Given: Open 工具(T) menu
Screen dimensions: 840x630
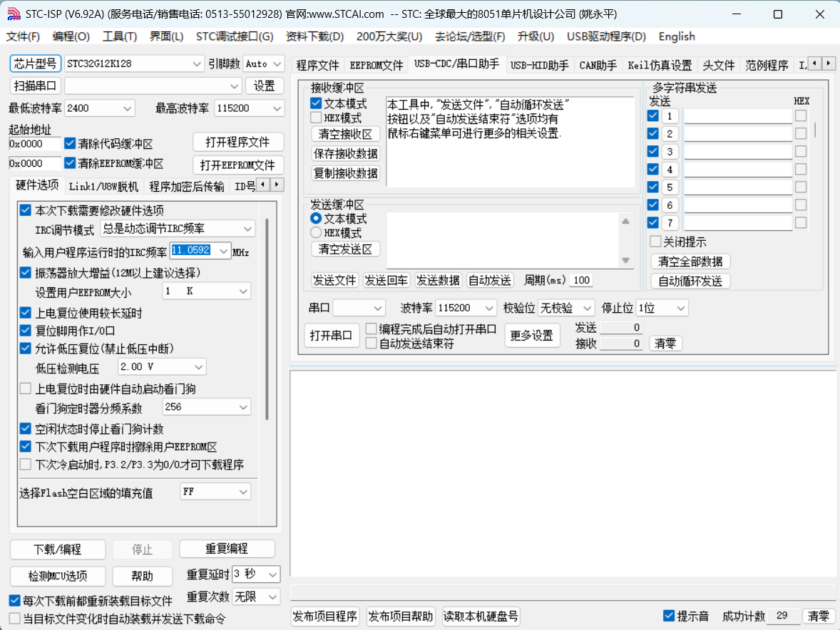Looking at the screenshot, I should [120, 36].
